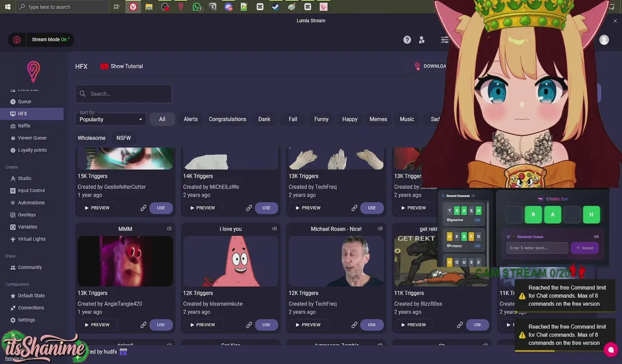
Task: Open Studio in the sidebar
Action: (31, 178)
